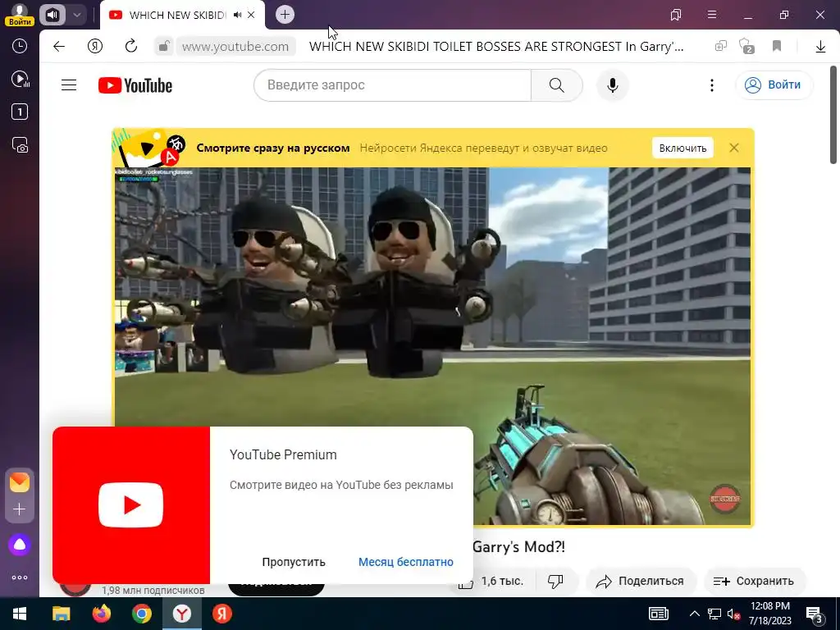This screenshot has height=630, width=840.
Task: Click the red YouTube Premium logo image
Action: coord(131,505)
